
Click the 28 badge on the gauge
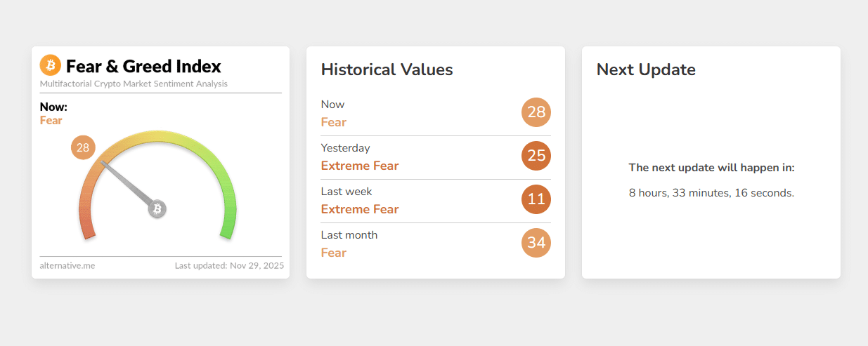(83, 147)
